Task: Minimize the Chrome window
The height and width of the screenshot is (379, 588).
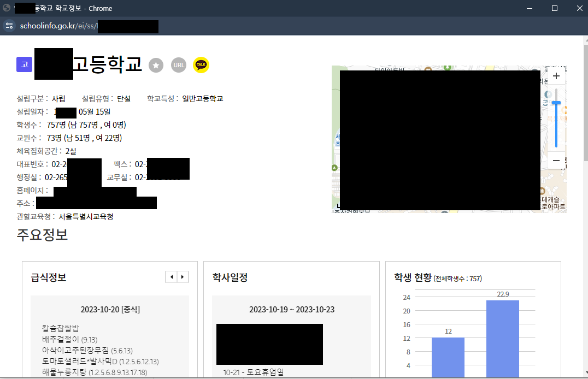Action: 530,8
